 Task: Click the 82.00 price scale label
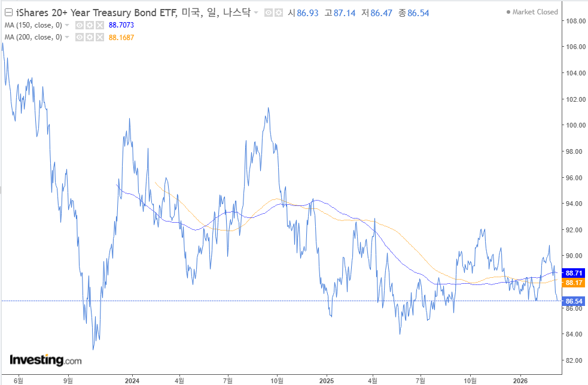point(575,360)
